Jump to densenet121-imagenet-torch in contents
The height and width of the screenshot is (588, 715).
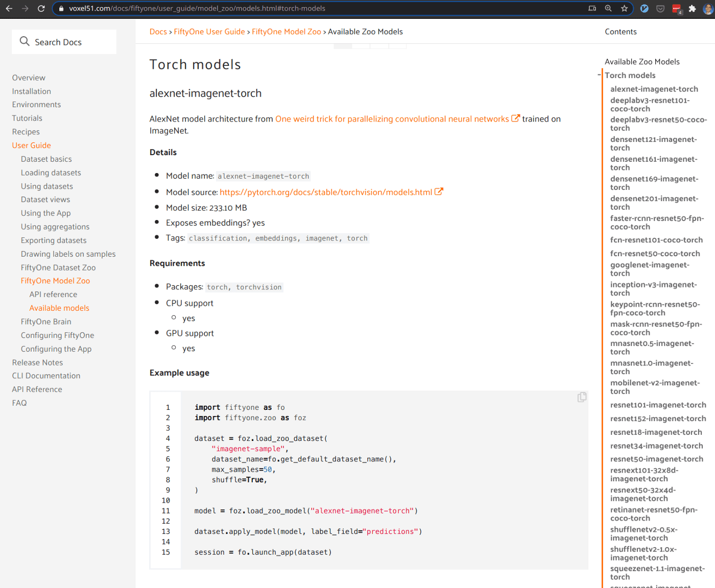(654, 143)
